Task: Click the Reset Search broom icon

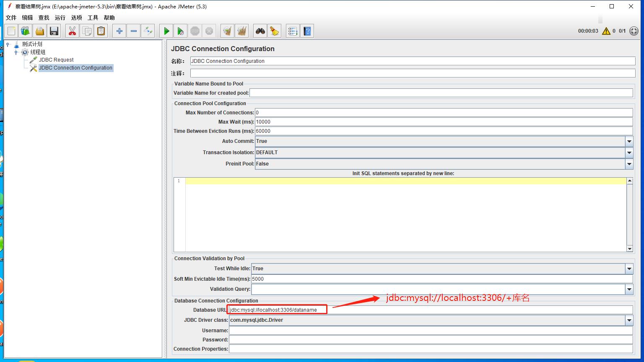Action: [275, 31]
